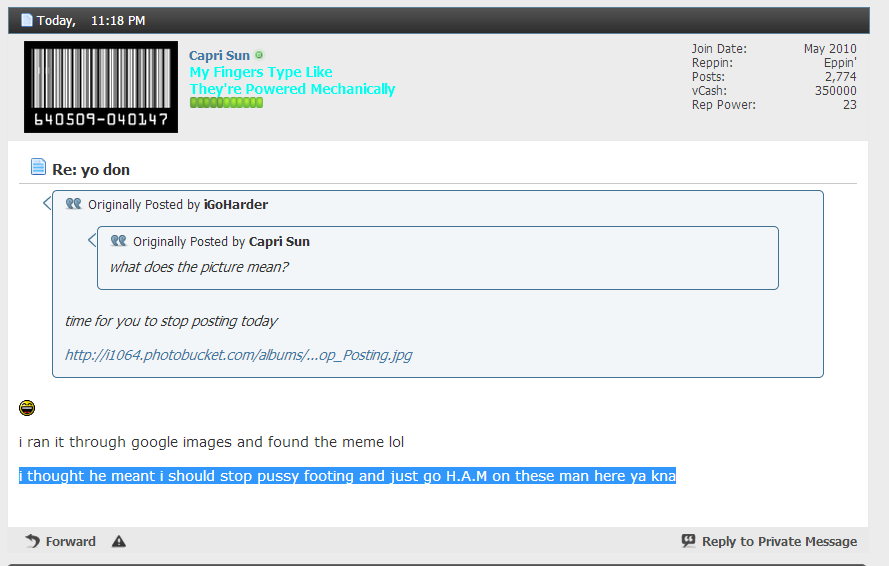Image resolution: width=889 pixels, height=566 pixels.
Task: Click 'Originally Posted by iGoHarder' text
Action: pos(178,205)
